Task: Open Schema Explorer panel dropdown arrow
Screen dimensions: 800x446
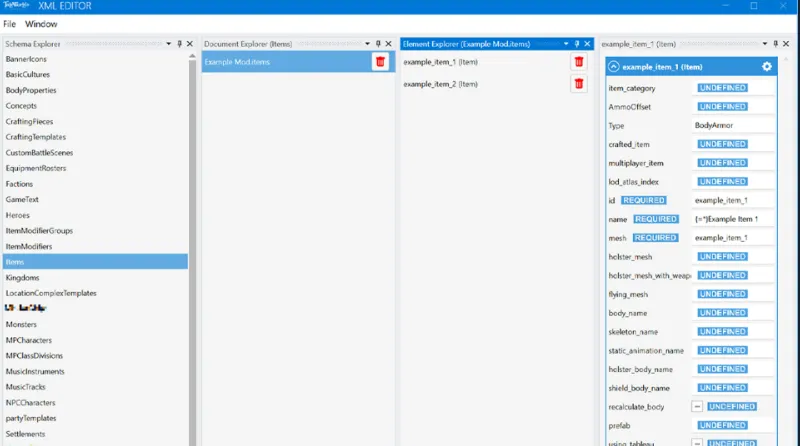Action: coord(168,44)
